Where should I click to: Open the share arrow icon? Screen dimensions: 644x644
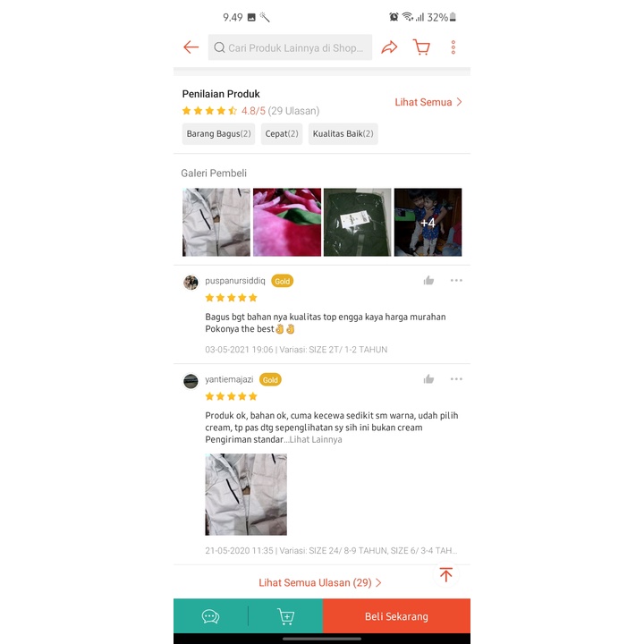point(389,47)
